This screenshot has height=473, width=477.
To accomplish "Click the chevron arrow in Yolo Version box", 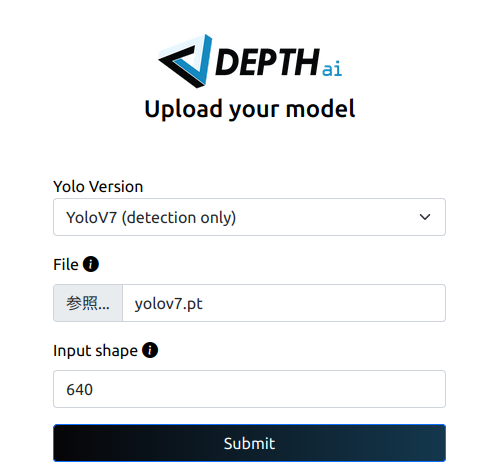I will (x=425, y=217).
